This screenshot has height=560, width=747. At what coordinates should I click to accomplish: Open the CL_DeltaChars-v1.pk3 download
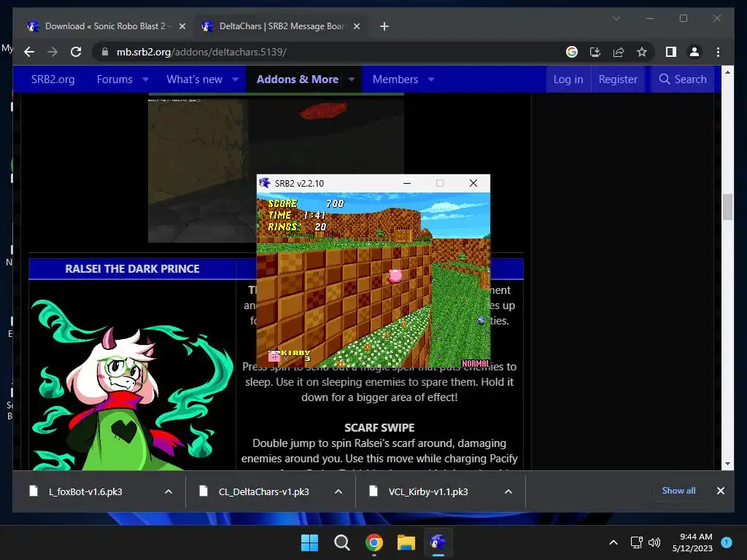264,491
